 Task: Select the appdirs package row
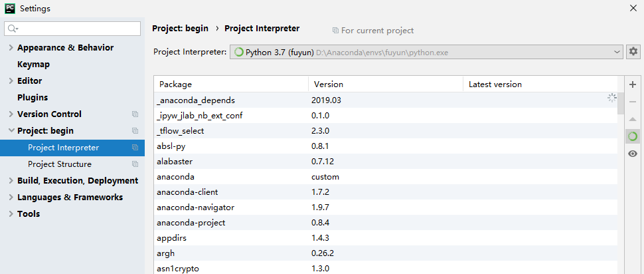[x=386, y=238]
